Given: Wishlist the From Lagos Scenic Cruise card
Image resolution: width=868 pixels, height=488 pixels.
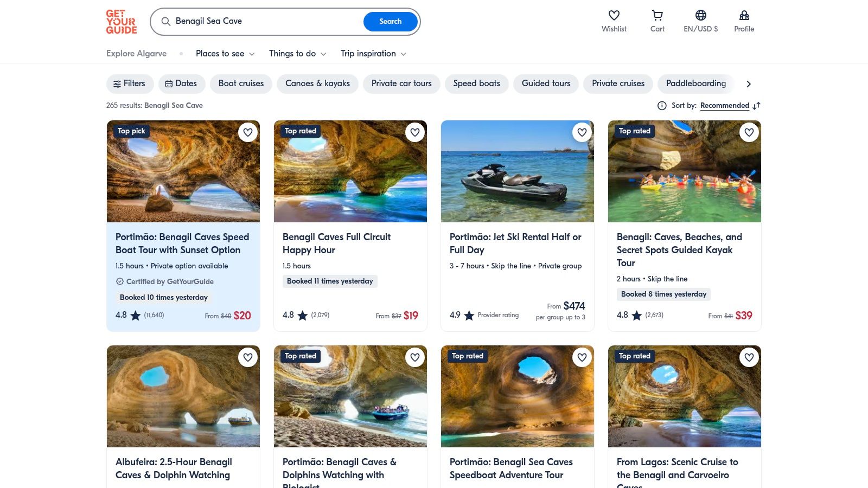Looking at the screenshot, I should [x=749, y=357].
